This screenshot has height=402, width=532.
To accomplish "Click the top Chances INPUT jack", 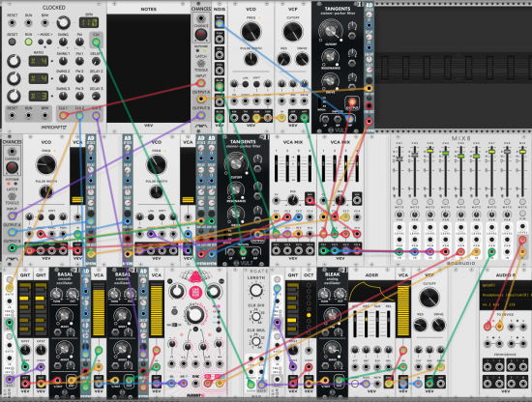I will point(201,82).
